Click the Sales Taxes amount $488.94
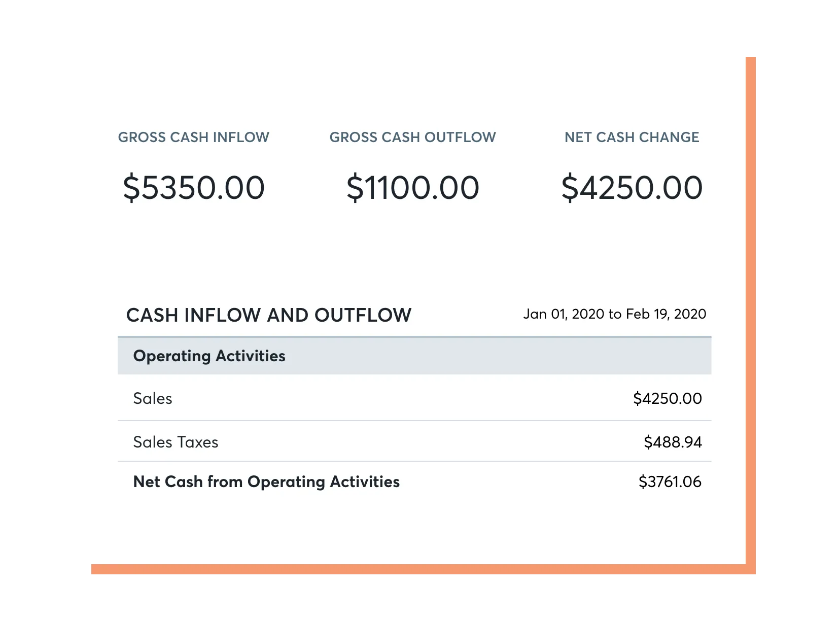Viewport: 840px width, 619px height. coord(673,442)
